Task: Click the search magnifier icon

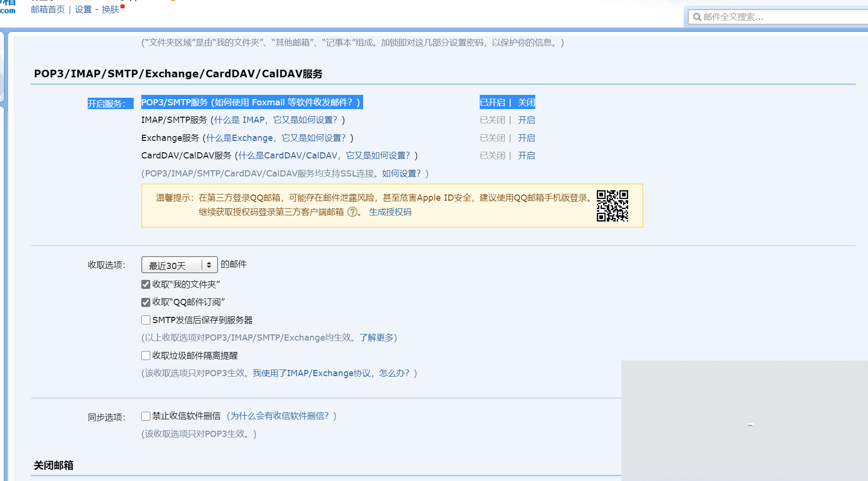Action: click(x=697, y=17)
